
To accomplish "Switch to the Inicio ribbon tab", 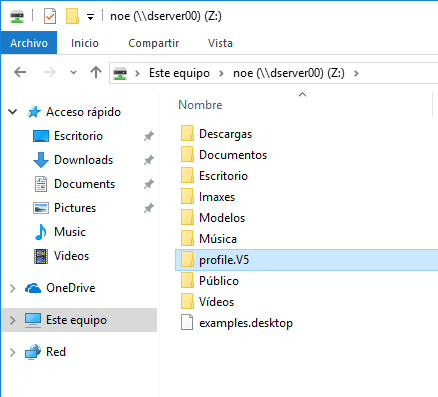I will (85, 43).
